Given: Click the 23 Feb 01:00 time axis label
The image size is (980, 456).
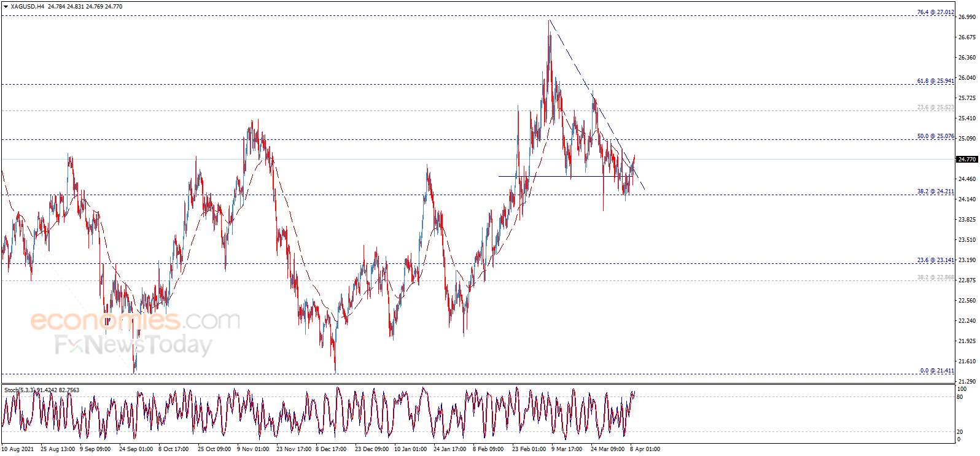Looking at the screenshot, I should (529, 449).
